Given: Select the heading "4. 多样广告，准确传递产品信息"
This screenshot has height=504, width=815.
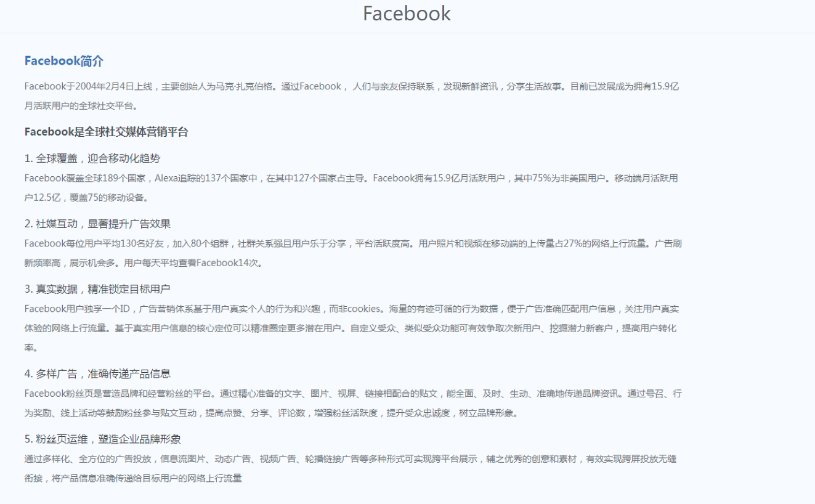Looking at the screenshot, I should click(97, 374).
